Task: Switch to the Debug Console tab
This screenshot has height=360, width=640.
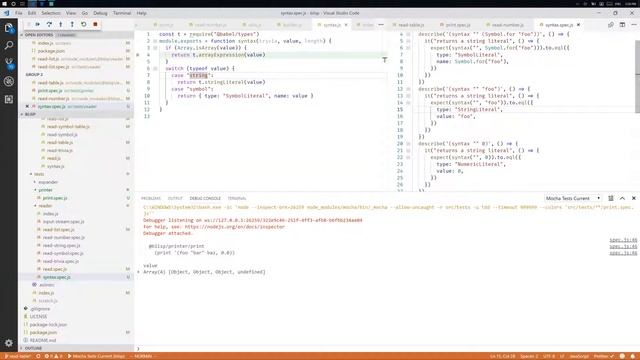Action: 205,198
